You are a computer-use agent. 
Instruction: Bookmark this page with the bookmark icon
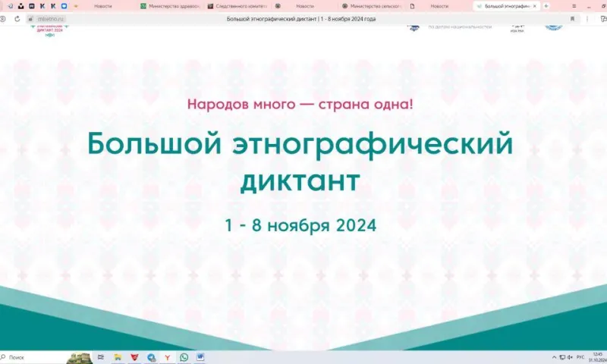[x=573, y=18]
